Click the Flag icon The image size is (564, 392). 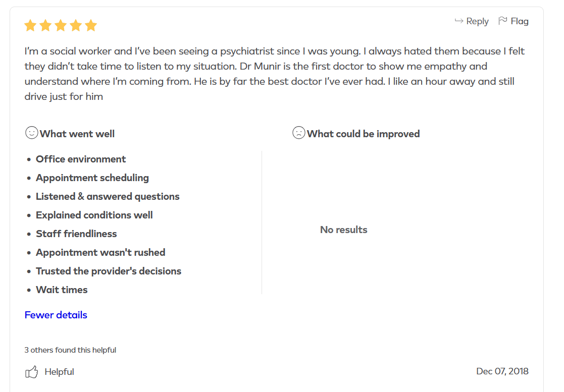pos(503,21)
